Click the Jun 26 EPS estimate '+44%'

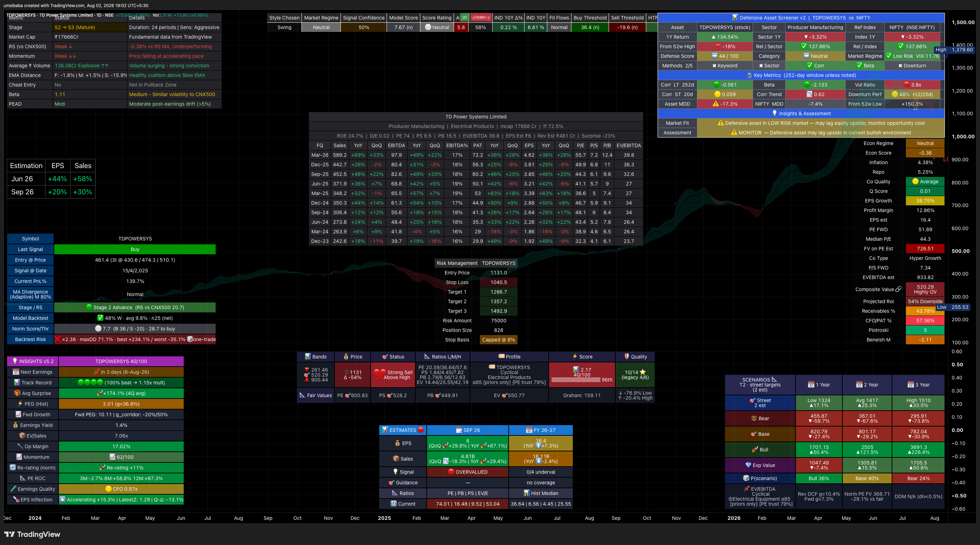coord(57,179)
